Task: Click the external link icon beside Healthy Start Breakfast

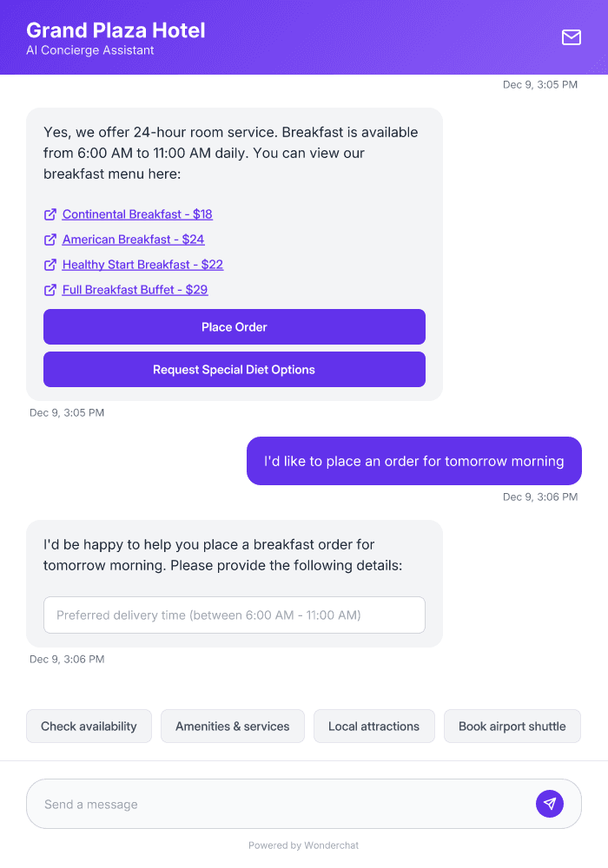Action: click(x=50, y=264)
